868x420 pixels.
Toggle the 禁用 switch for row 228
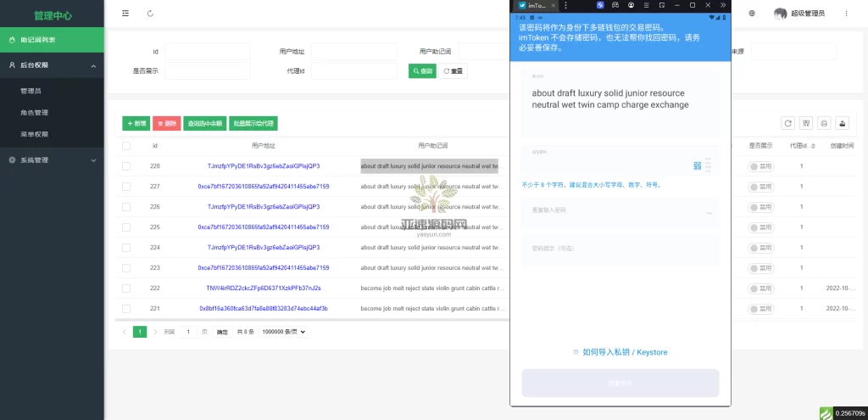[760, 166]
